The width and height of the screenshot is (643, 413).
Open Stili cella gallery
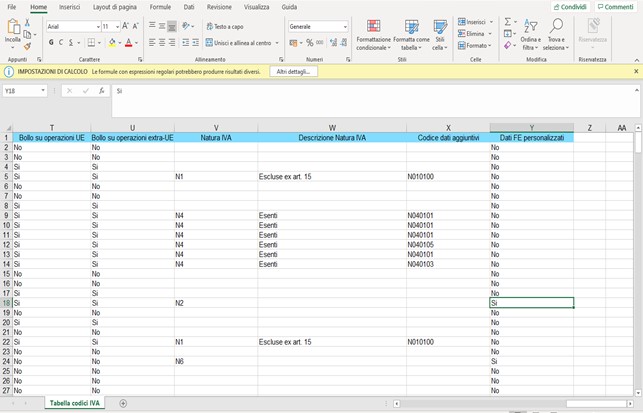click(440, 35)
